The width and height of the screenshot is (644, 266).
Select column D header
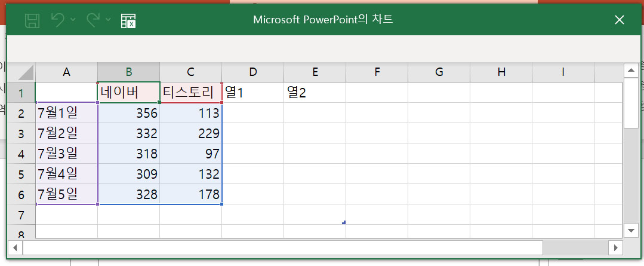(252, 72)
